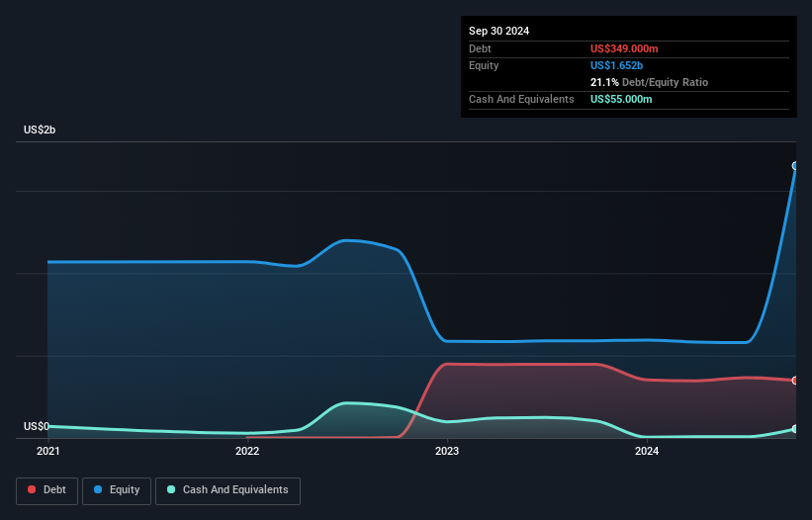This screenshot has height=520, width=812.
Task: Click the Debt row label in tooltip
Action: pyautogui.click(x=480, y=48)
